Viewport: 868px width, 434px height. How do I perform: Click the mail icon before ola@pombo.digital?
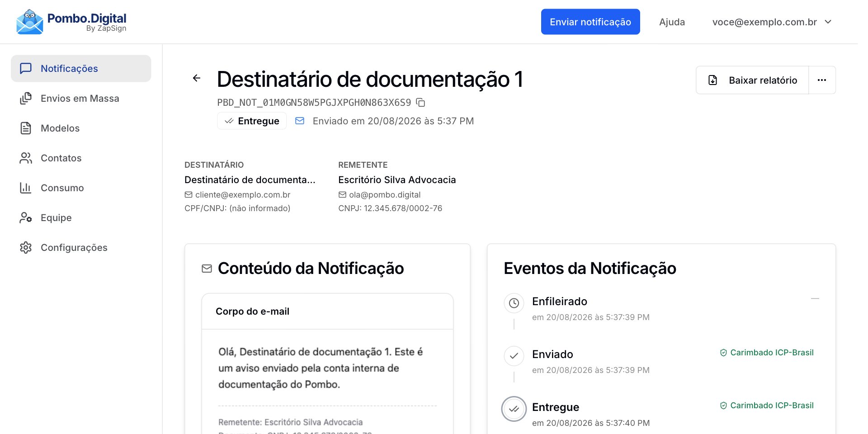[342, 195]
